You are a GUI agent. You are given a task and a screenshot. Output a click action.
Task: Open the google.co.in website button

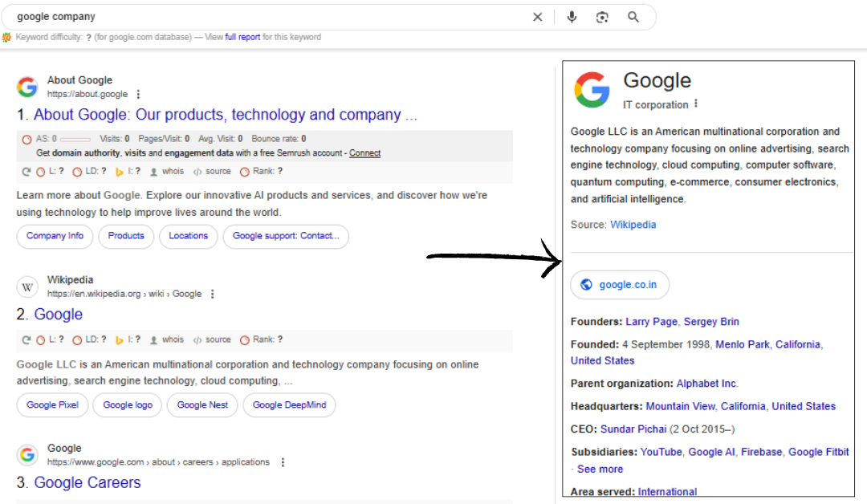point(620,284)
